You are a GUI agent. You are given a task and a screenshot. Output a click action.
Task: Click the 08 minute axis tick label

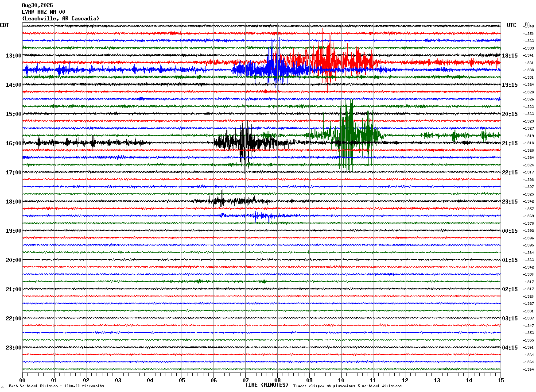[277, 380]
